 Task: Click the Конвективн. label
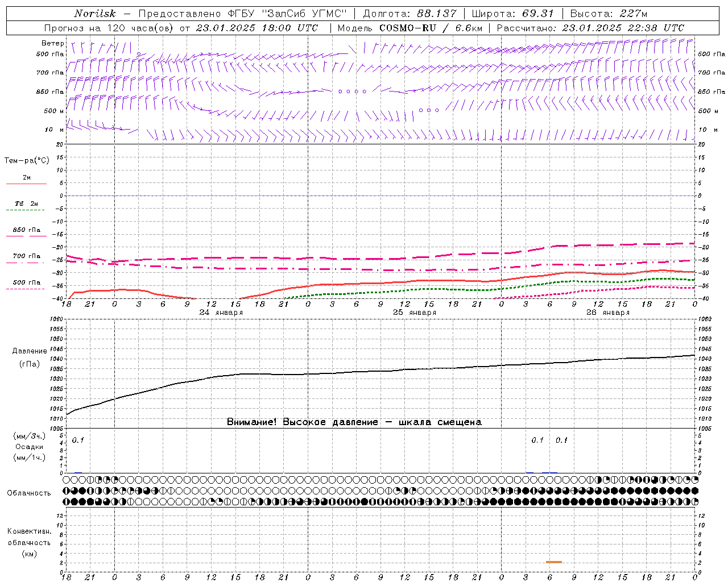point(29,531)
